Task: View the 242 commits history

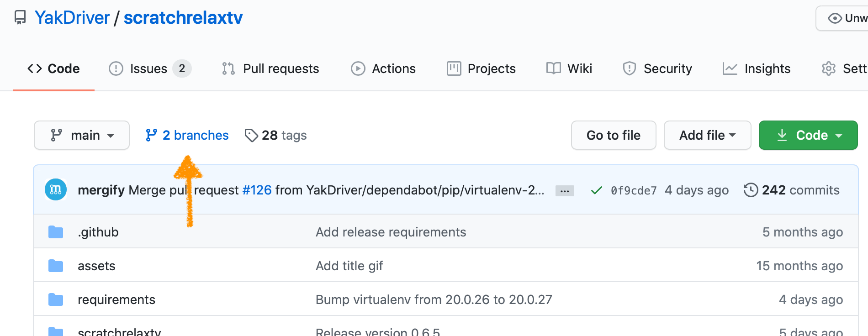Action: (792, 190)
